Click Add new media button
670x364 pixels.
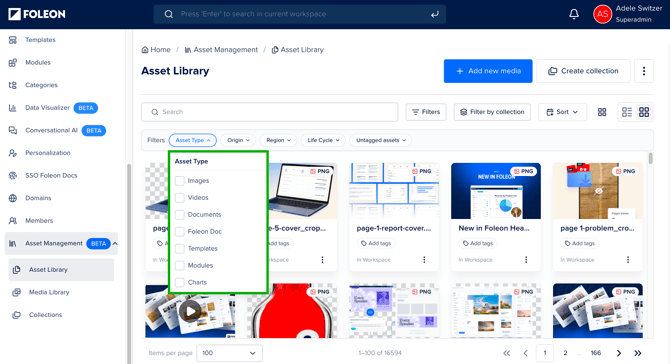pyautogui.click(x=488, y=71)
